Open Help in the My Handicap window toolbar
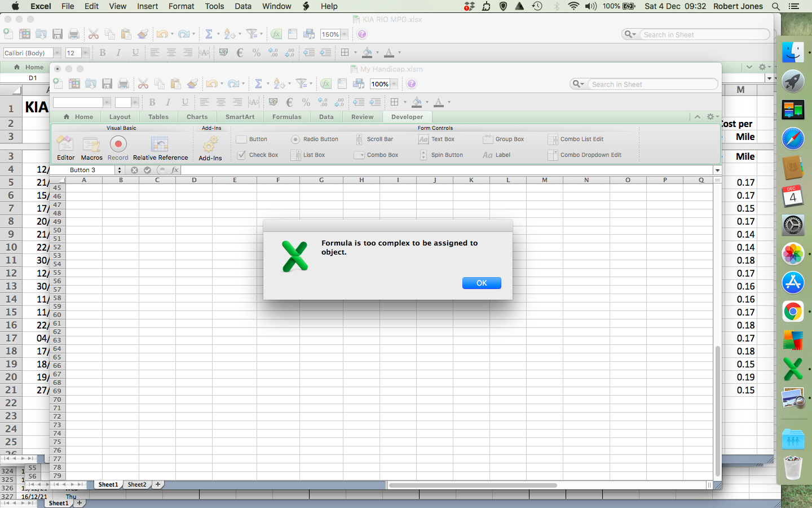 [412, 84]
